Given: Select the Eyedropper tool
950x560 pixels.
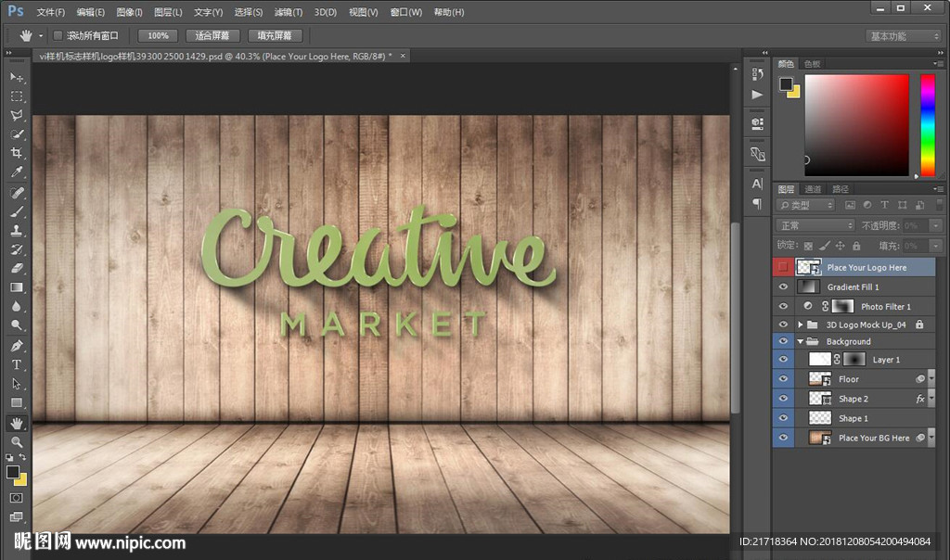Looking at the screenshot, I should click(x=17, y=172).
